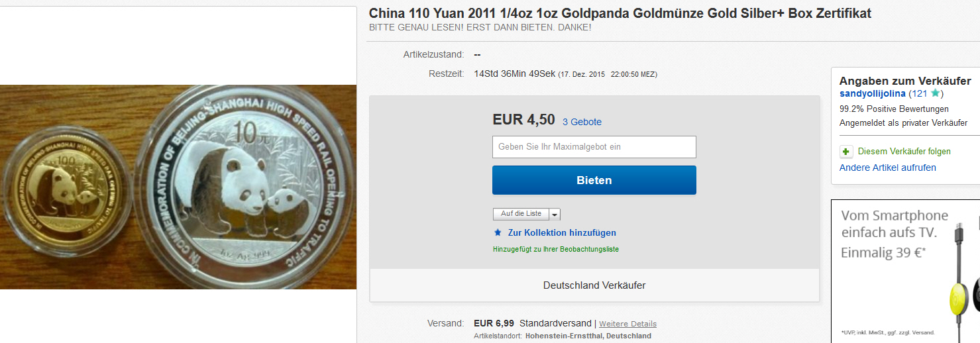Click the 121 feedback score link
Image resolution: width=980 pixels, height=343 pixels.
[919, 94]
